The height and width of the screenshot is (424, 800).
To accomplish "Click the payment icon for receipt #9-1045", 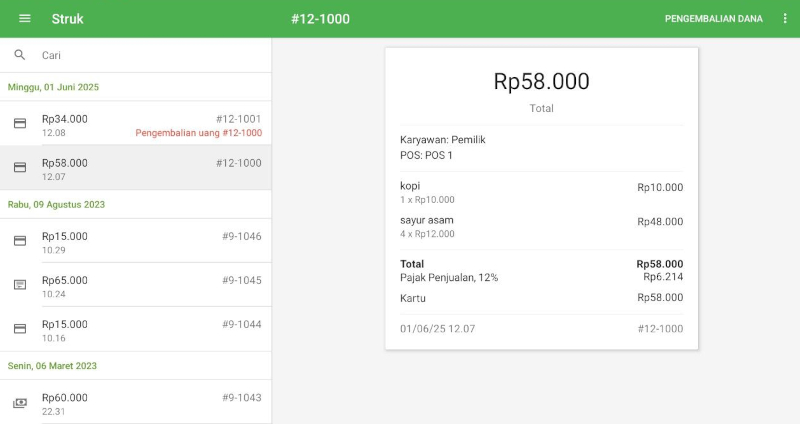I will click(x=20, y=285).
